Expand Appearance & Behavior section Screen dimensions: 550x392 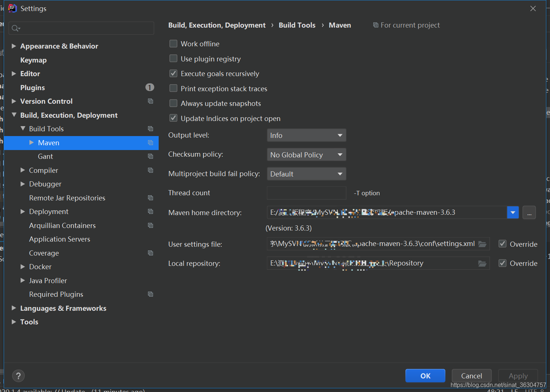pos(14,46)
